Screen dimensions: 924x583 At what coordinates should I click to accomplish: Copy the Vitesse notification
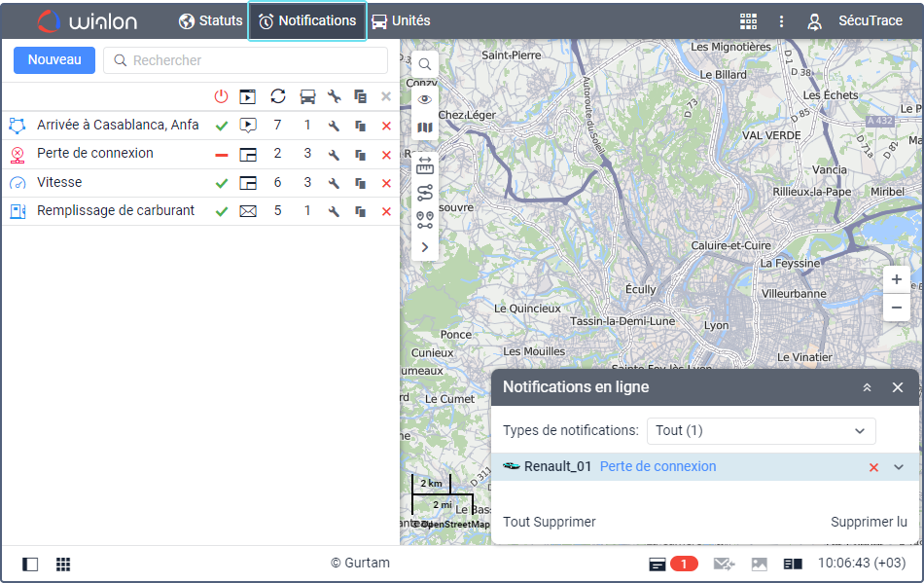(360, 183)
